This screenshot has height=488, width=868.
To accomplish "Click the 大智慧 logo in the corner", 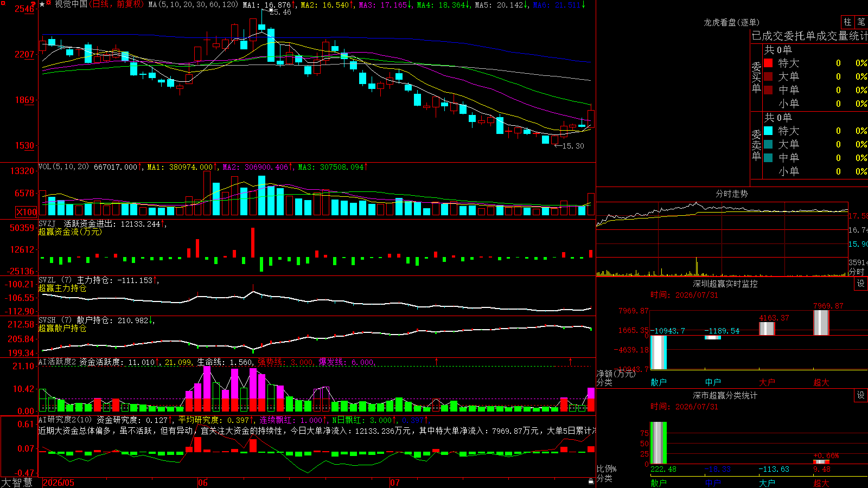I will pos(17,482).
